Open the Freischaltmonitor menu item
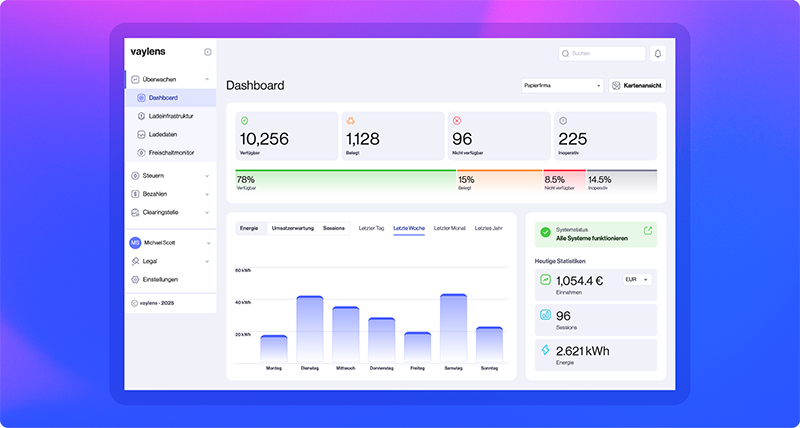 click(x=171, y=153)
